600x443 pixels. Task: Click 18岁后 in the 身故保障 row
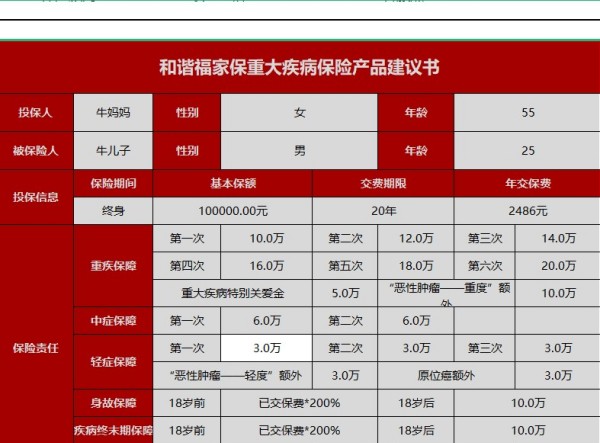tap(416, 403)
